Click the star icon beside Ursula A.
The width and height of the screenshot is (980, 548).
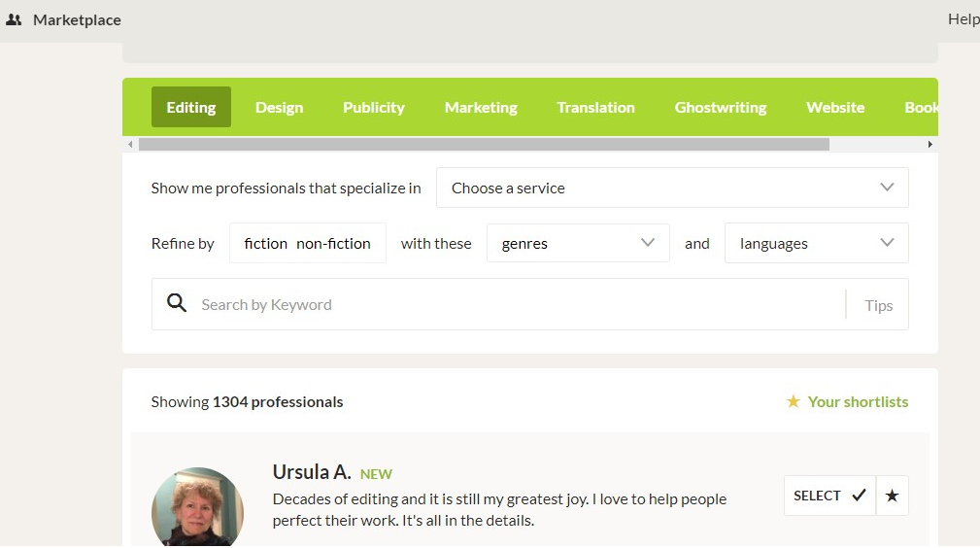point(893,496)
